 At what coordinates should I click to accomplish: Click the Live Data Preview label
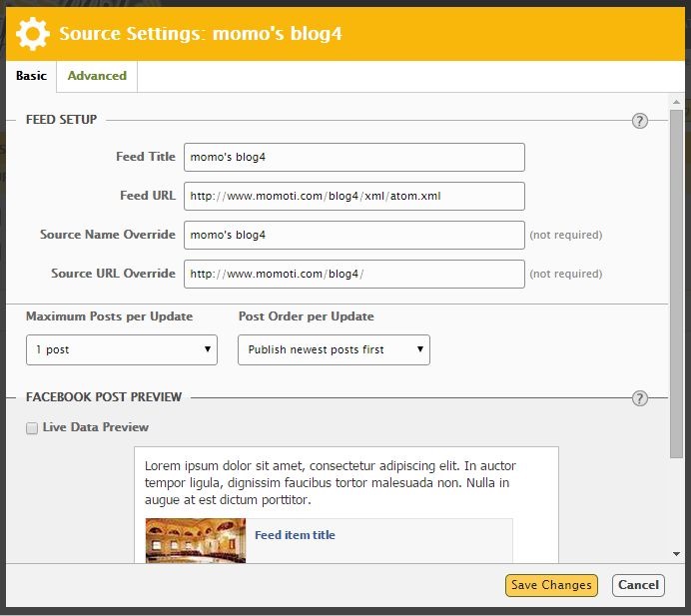[96, 427]
